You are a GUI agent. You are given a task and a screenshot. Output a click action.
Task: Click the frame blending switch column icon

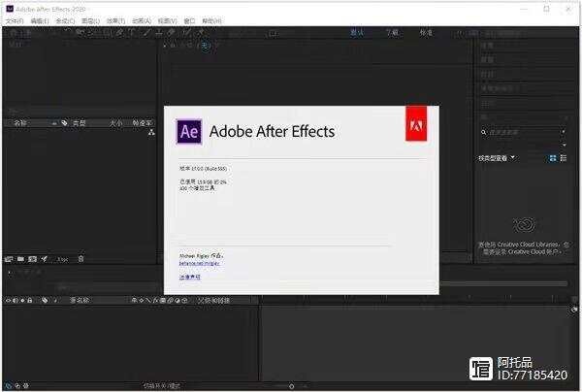(x=163, y=301)
